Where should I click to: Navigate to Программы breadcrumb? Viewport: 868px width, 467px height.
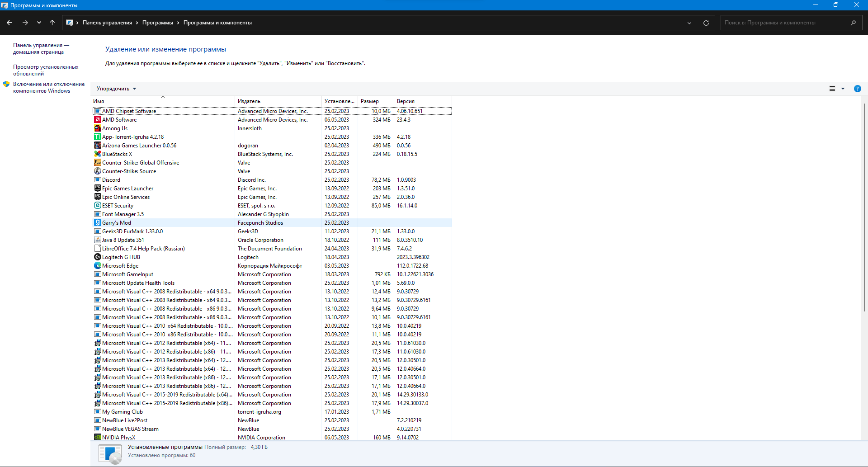[158, 23]
